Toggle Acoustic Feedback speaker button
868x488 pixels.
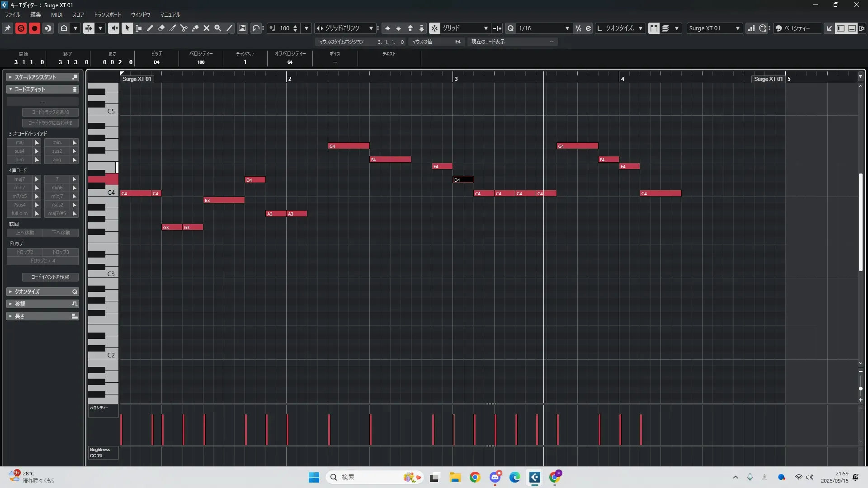click(x=113, y=28)
